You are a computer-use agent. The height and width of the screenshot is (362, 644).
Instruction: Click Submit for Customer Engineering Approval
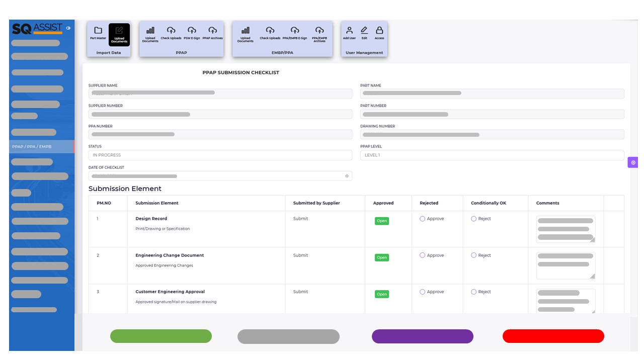pyautogui.click(x=300, y=292)
